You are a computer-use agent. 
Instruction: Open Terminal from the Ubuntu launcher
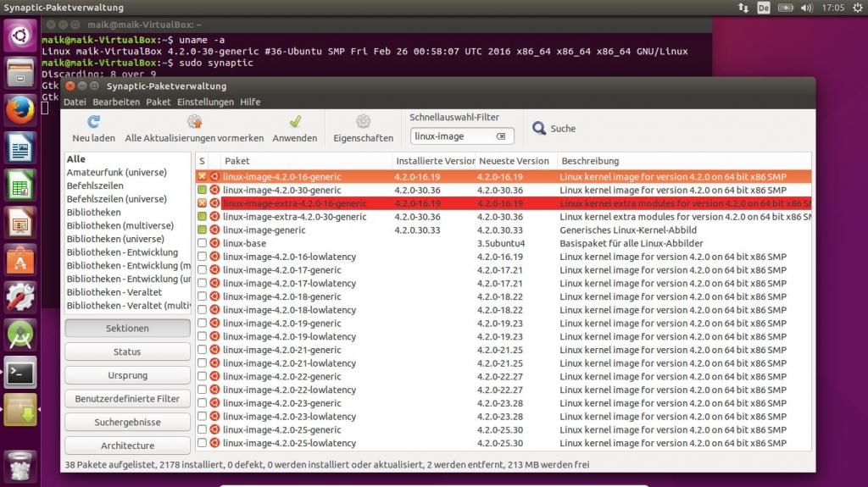[x=19, y=371]
